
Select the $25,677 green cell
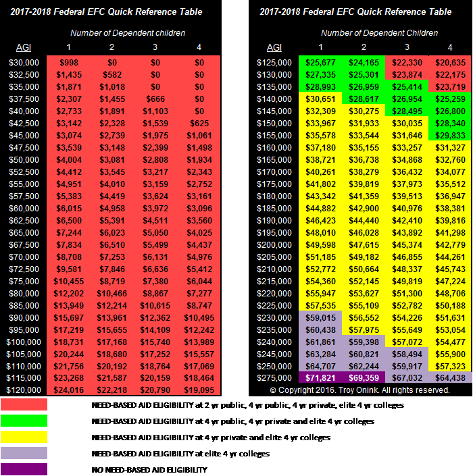[x=320, y=63]
